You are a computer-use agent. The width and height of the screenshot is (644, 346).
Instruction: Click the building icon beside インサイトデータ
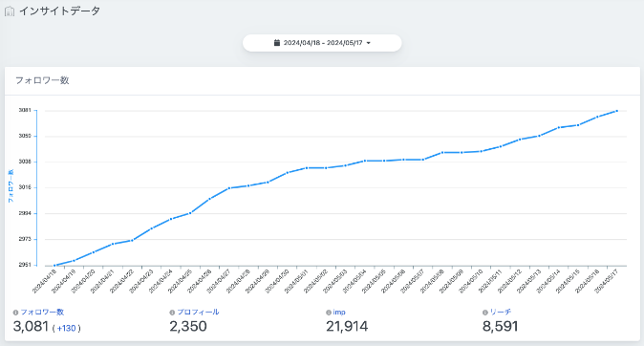[10, 11]
